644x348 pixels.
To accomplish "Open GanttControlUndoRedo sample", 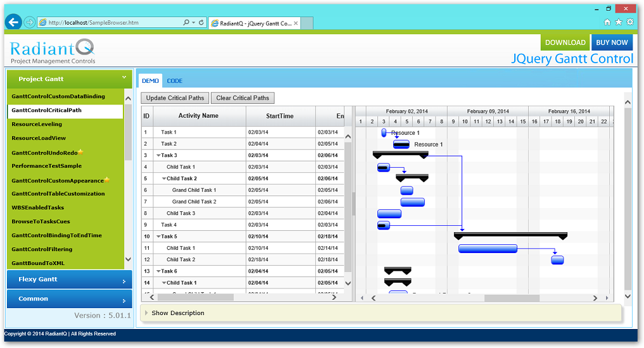I will [44, 152].
